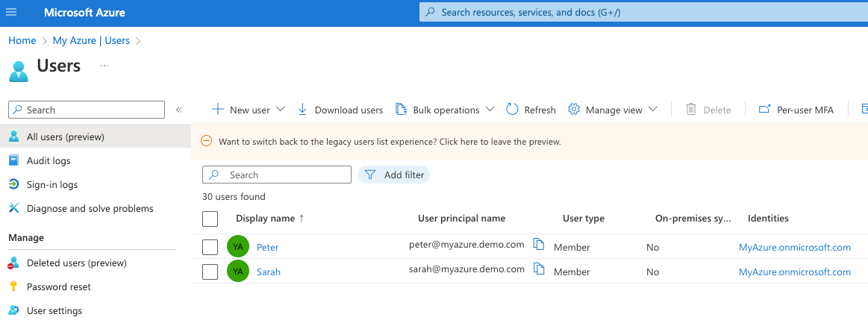
Task: Focus the users list Search field
Action: [x=277, y=175]
